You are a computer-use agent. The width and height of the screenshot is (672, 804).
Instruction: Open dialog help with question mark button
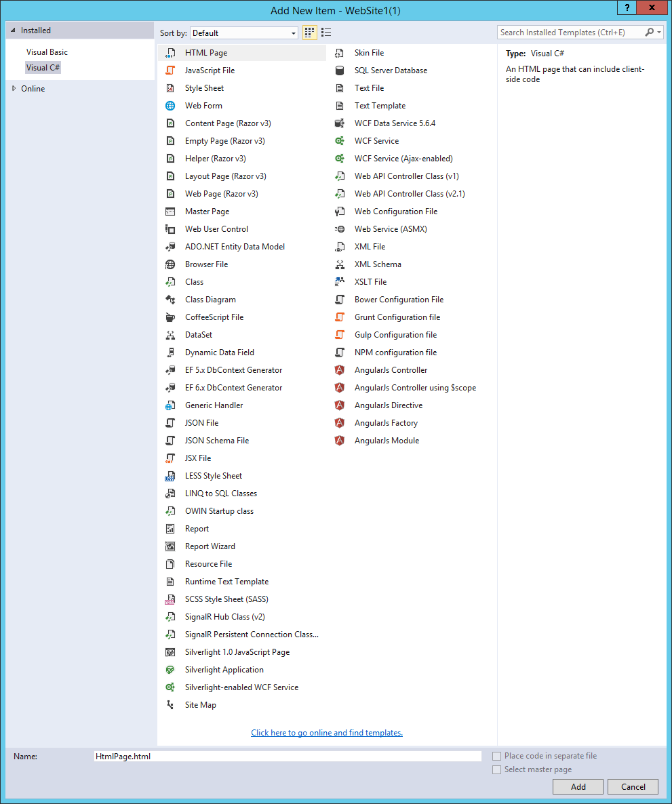pyautogui.click(x=627, y=7)
